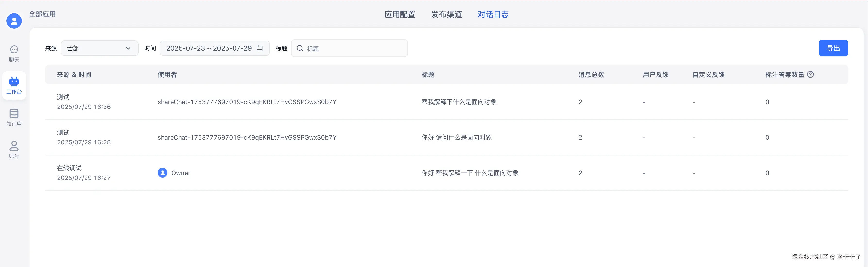This screenshot has height=267, width=868.
Task: Switch to the 发布渠道 tab
Action: pos(446,14)
